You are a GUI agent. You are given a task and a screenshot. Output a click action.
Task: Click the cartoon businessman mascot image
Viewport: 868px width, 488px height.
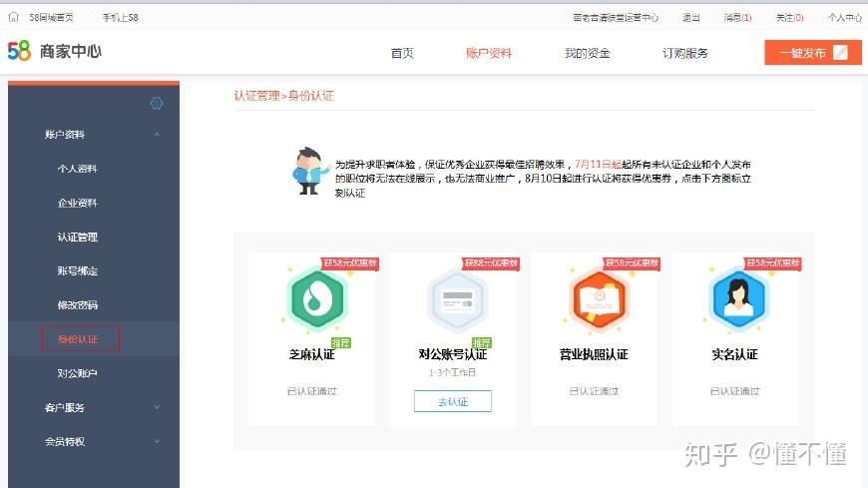pos(309,171)
